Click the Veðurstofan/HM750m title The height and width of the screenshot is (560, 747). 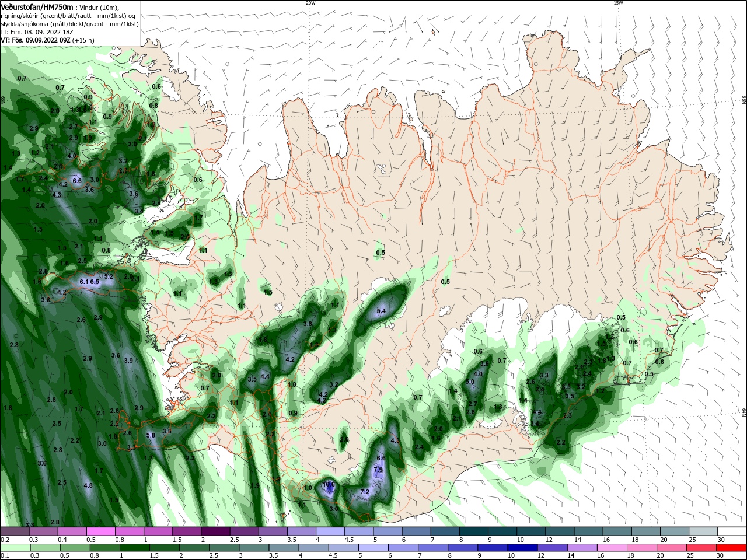click(x=37, y=6)
